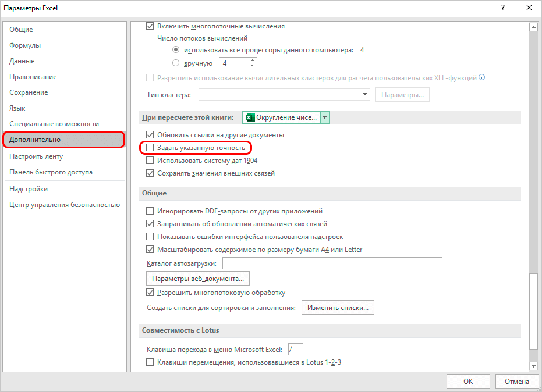Click the Число потоков вычислений label
Screen dimensions: 542x392
[x=202, y=38]
